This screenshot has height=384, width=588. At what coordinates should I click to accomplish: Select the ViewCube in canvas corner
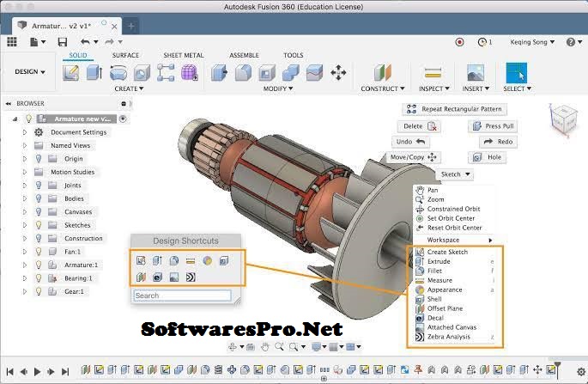(x=564, y=120)
